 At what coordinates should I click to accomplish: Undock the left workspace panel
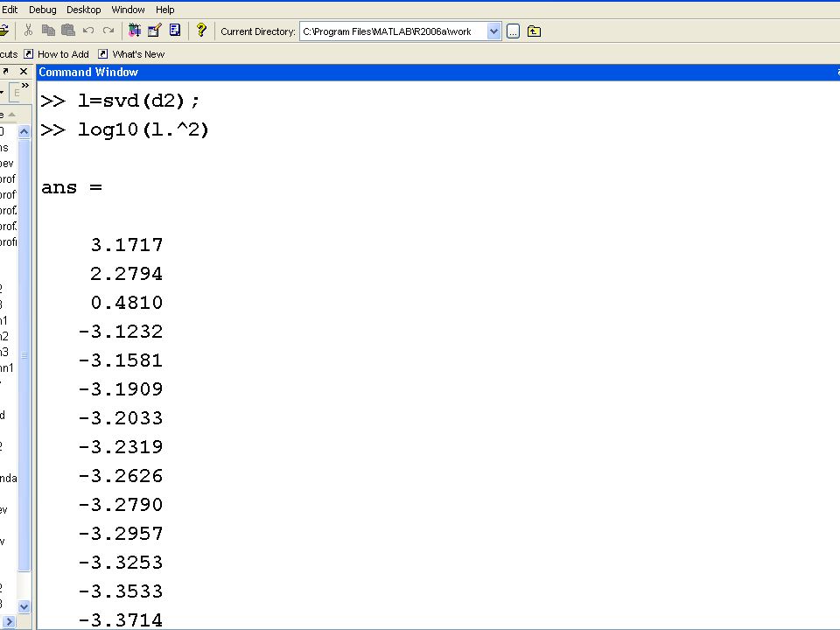click(x=5, y=71)
